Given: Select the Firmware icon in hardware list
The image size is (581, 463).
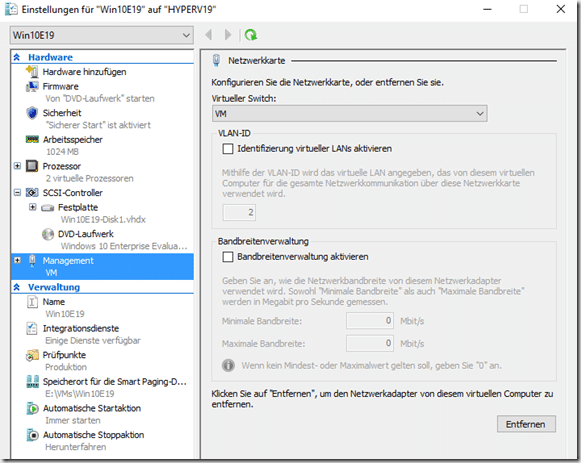Looking at the screenshot, I should coord(32,86).
